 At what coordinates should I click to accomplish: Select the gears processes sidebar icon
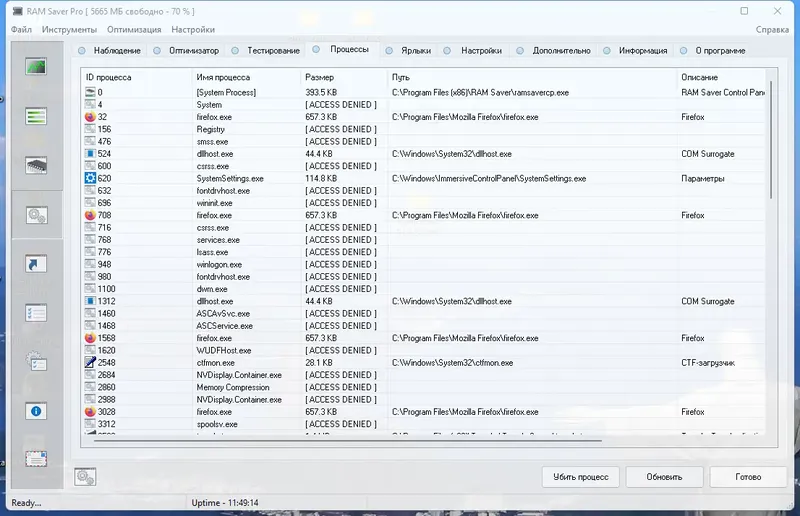pyautogui.click(x=36, y=215)
